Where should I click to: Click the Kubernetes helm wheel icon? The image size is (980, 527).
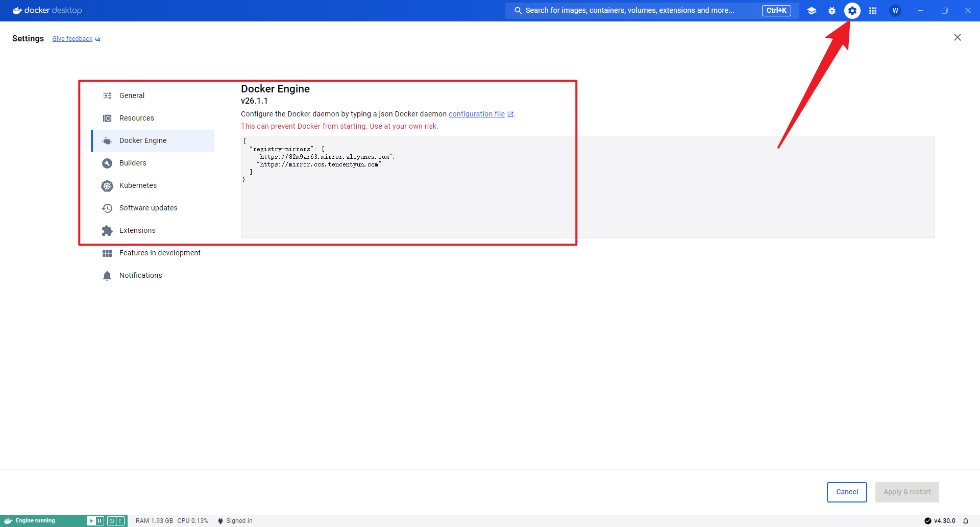[x=107, y=186]
